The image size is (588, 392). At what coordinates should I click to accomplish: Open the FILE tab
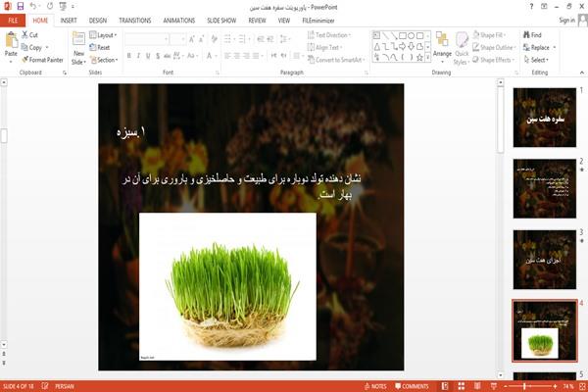pyautogui.click(x=13, y=21)
